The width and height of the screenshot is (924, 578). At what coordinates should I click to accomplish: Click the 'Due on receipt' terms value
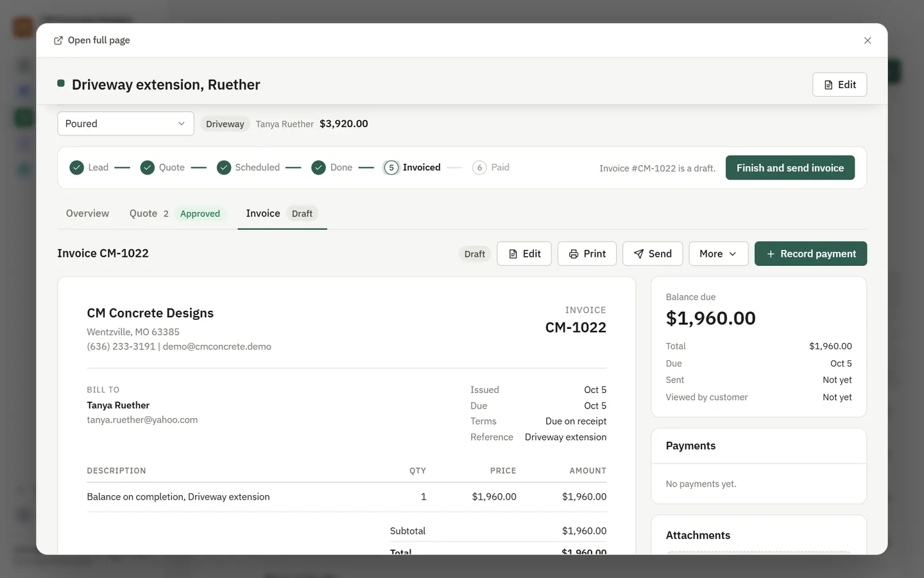click(x=576, y=421)
